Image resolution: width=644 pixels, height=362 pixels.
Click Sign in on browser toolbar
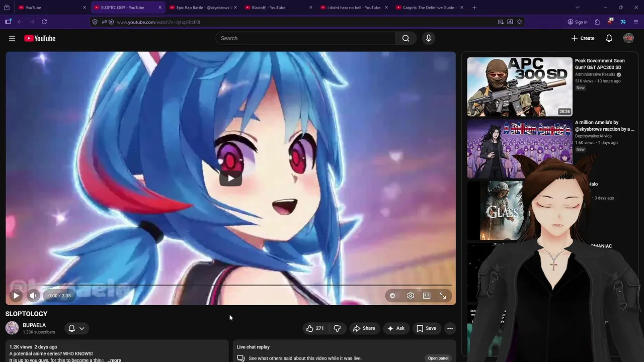578,22
